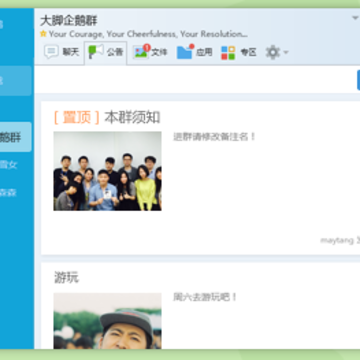This screenshot has height=360, width=360.
Task: Open the 游玩 announcement title
Action: tap(66, 277)
